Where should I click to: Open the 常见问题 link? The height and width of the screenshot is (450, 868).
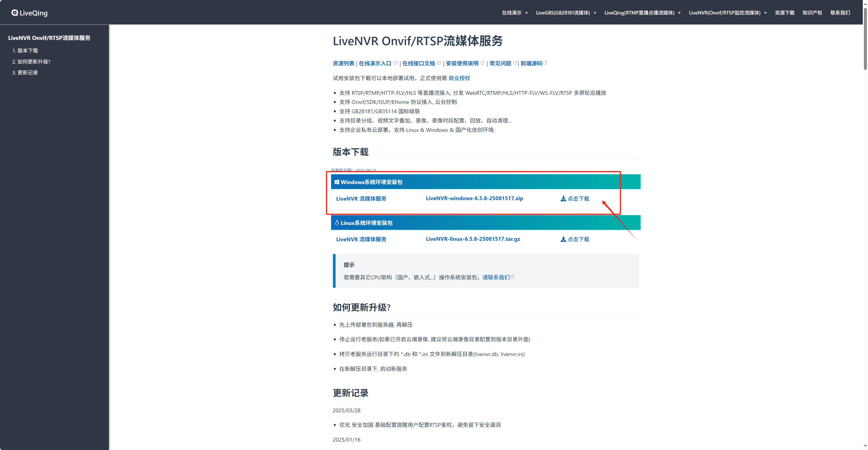(500, 63)
